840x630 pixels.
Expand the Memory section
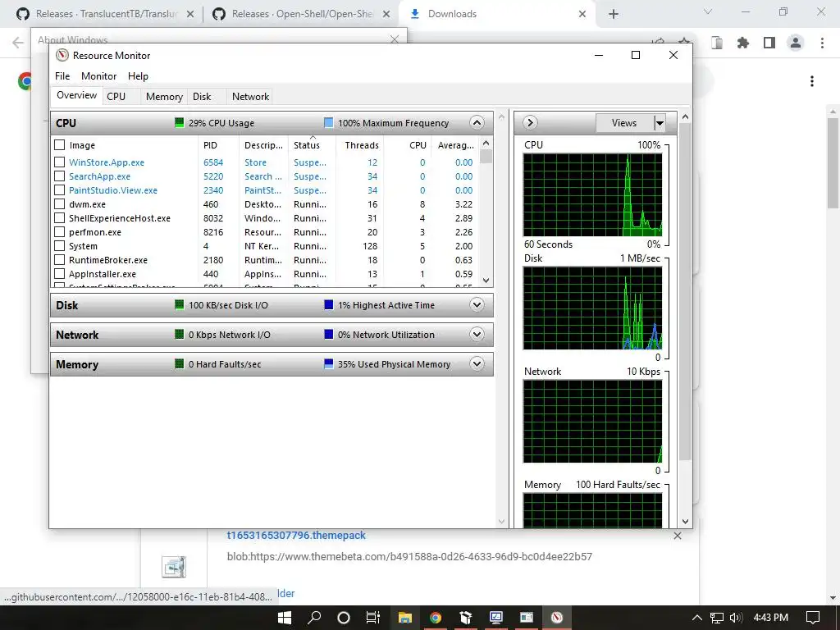[477, 363]
